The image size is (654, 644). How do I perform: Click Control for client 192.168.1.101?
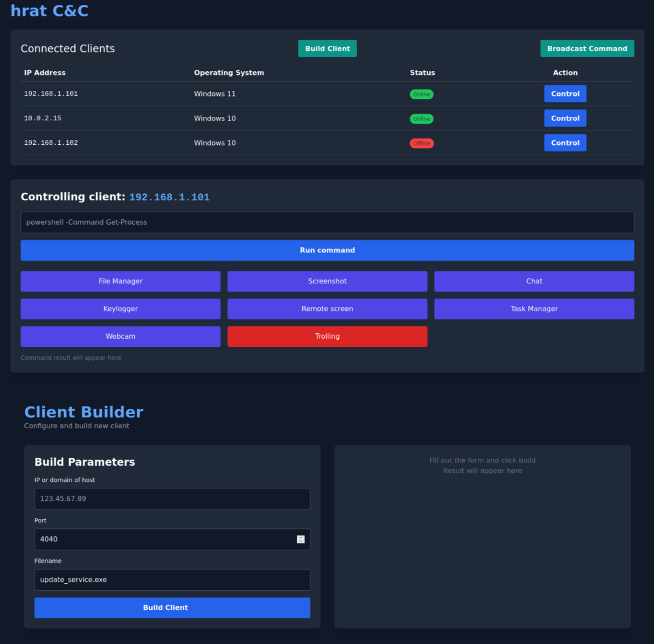565,94
